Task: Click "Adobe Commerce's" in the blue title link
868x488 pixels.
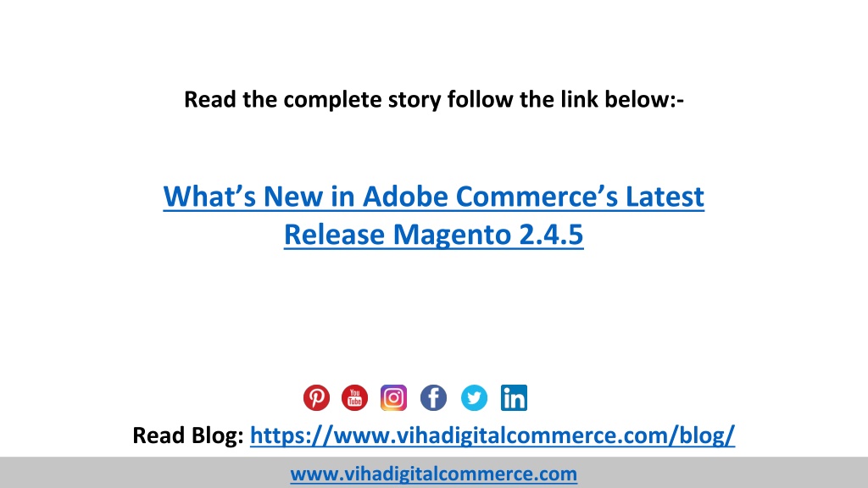Action: [490, 197]
